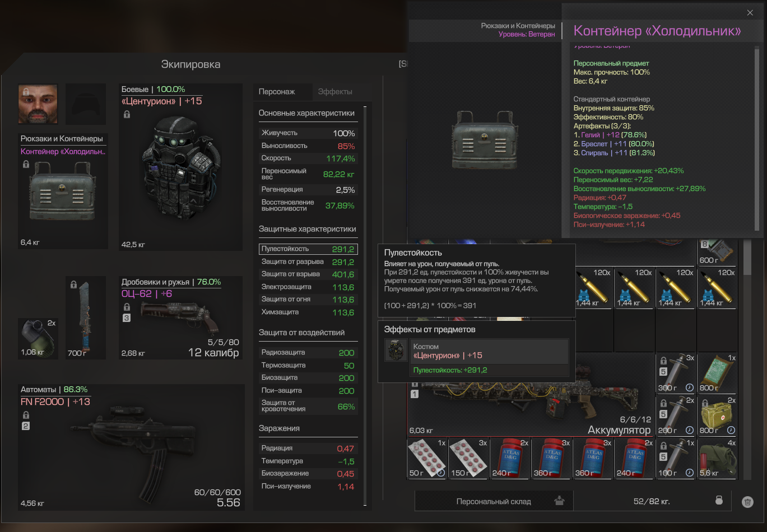Switch to the Эффекты tab
Screen dimensions: 767x532
(335, 91)
